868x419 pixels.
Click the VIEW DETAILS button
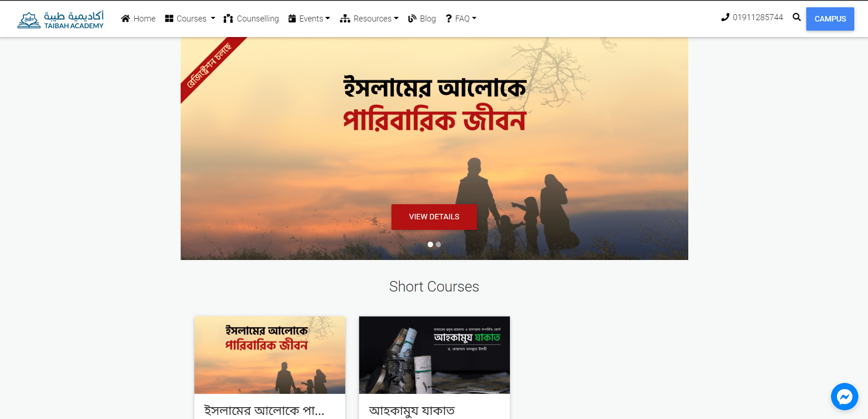click(x=434, y=217)
